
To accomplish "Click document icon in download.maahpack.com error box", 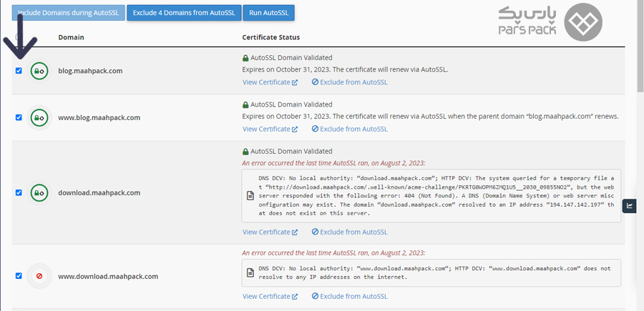I will pyautogui.click(x=250, y=196).
